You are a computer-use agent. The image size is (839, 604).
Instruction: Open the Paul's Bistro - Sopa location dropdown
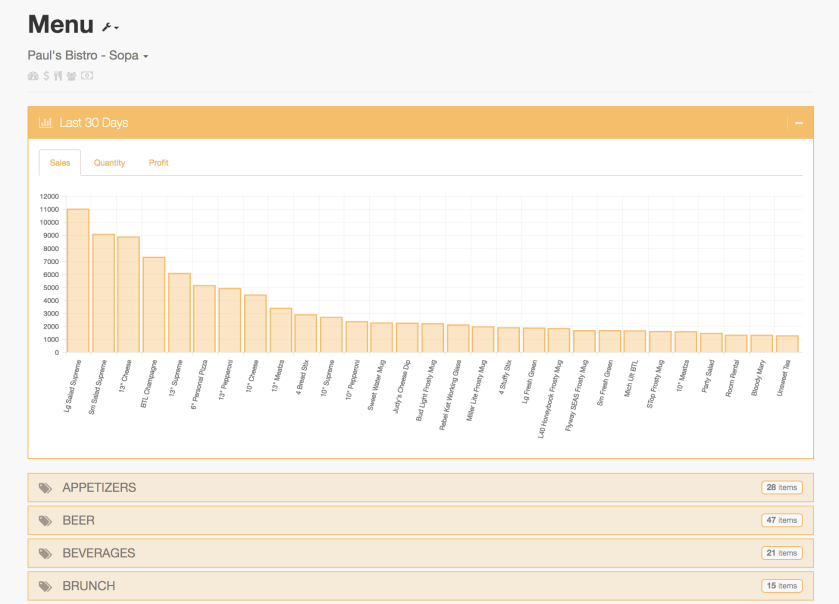88,56
